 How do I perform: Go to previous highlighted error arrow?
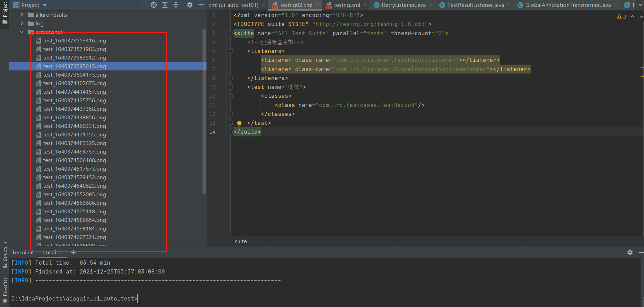[x=633, y=16]
